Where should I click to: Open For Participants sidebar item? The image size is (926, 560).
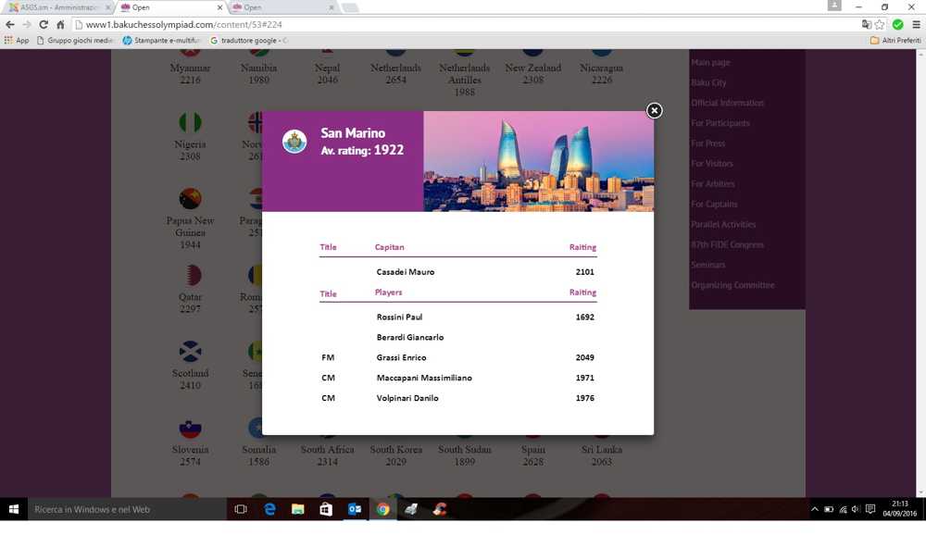coord(720,123)
